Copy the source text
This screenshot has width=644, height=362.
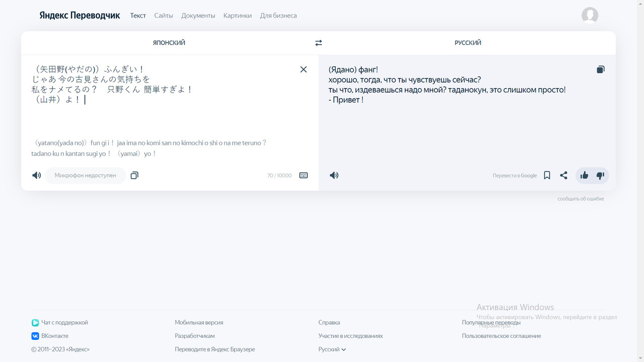click(134, 175)
